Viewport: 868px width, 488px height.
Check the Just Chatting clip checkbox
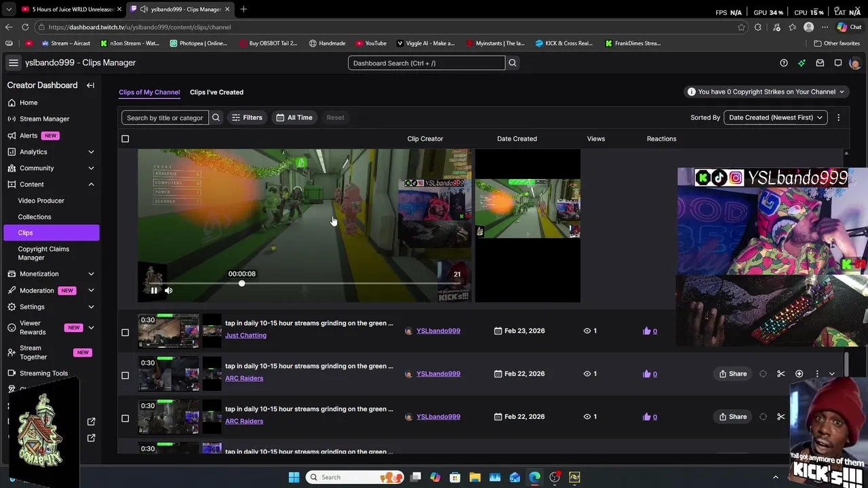125,332
